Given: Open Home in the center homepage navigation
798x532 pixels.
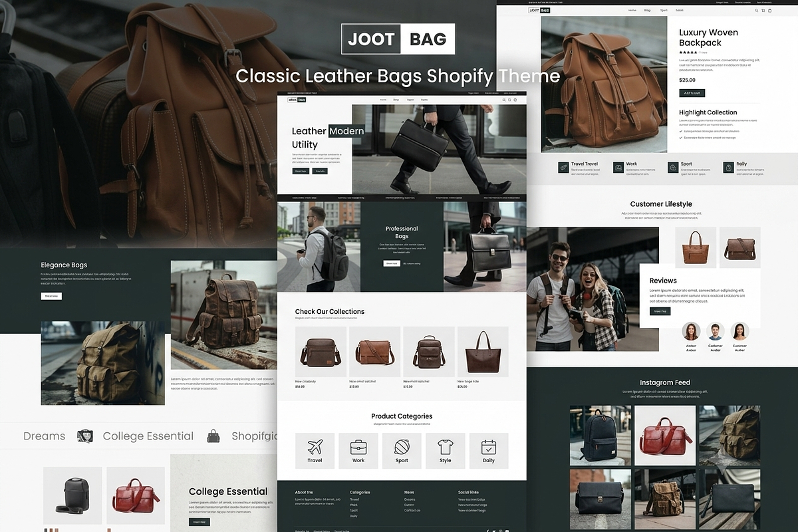Looking at the screenshot, I should pos(383,100).
